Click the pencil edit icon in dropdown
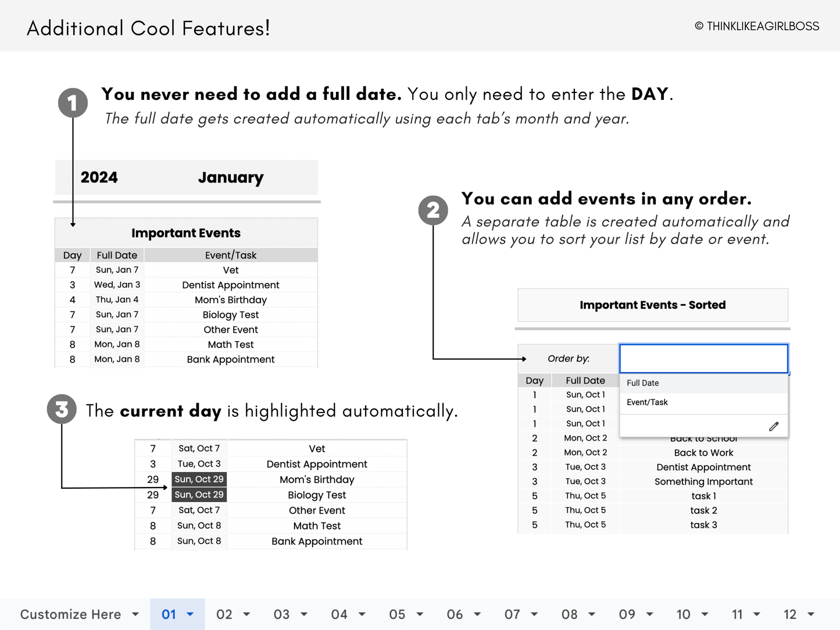The height and width of the screenshot is (630, 840). point(773,427)
